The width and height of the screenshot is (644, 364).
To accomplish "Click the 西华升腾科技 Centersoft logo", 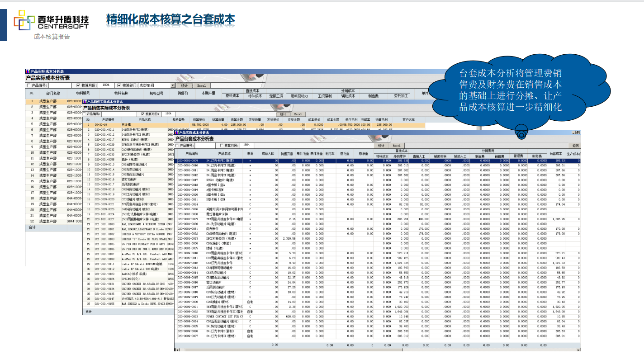I will pyautogui.click(x=51, y=20).
